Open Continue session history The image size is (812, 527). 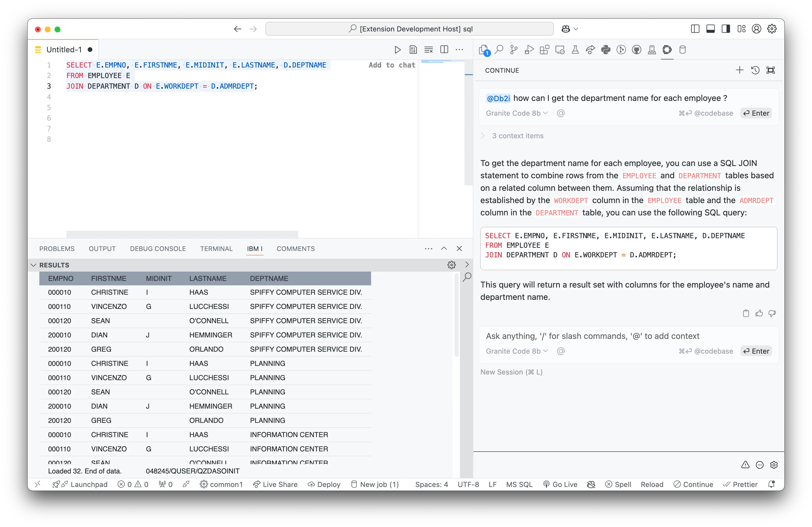(755, 70)
